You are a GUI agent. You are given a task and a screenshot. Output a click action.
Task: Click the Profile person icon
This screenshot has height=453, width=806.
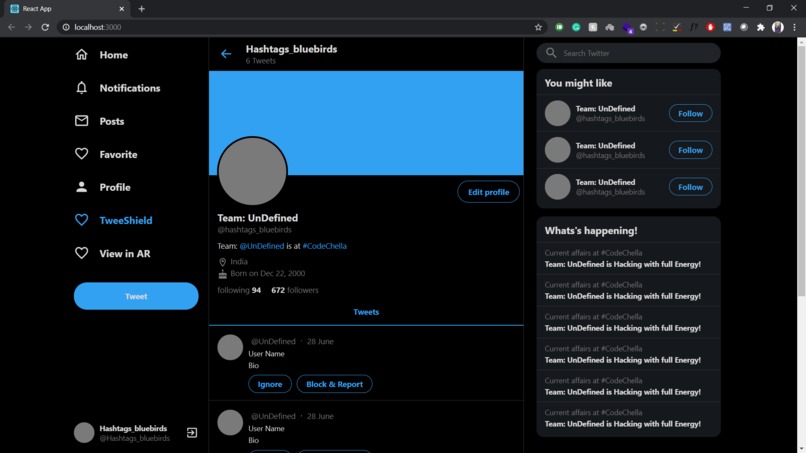81,187
